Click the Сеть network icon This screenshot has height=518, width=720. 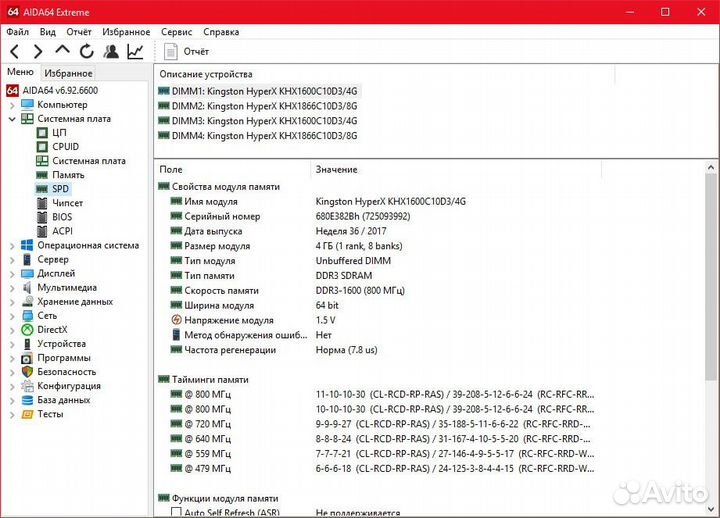(27, 316)
